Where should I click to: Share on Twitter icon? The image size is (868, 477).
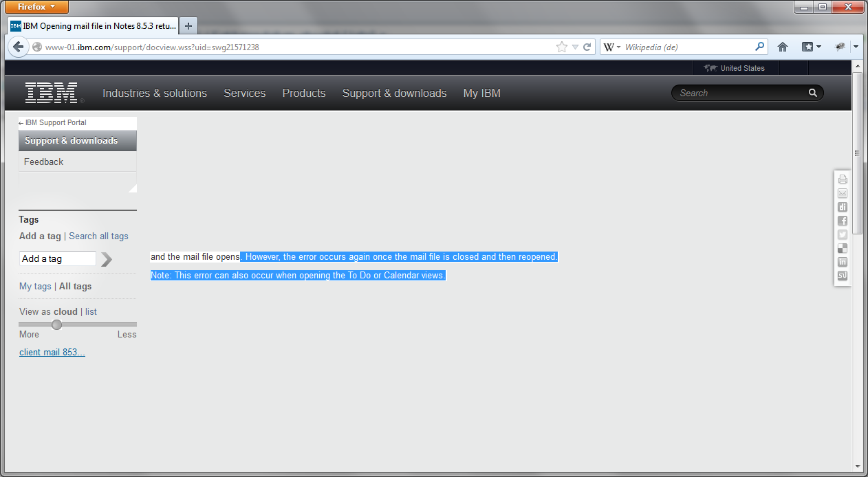coord(843,234)
